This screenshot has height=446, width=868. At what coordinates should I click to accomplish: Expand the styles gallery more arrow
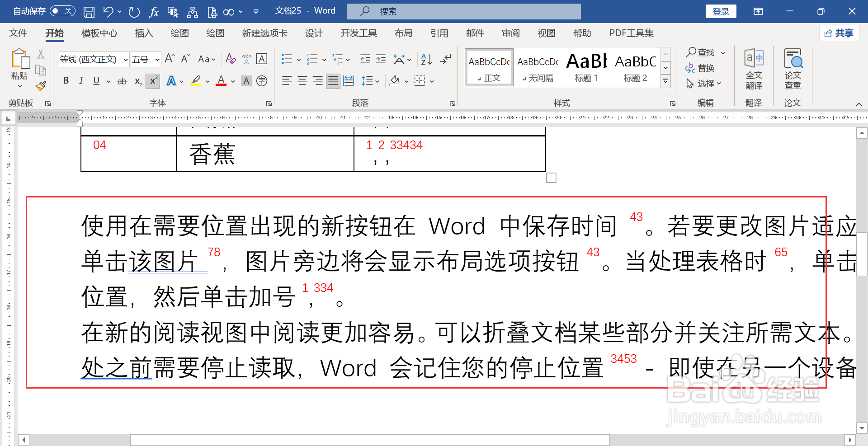click(x=665, y=81)
